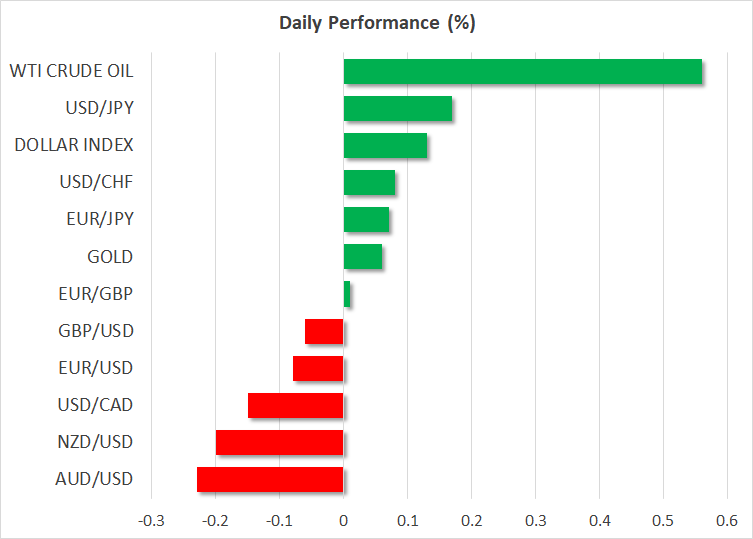Screen dimensions: 753x539
Task: Select the DOLLAR INDEX category label
Action: (x=74, y=146)
